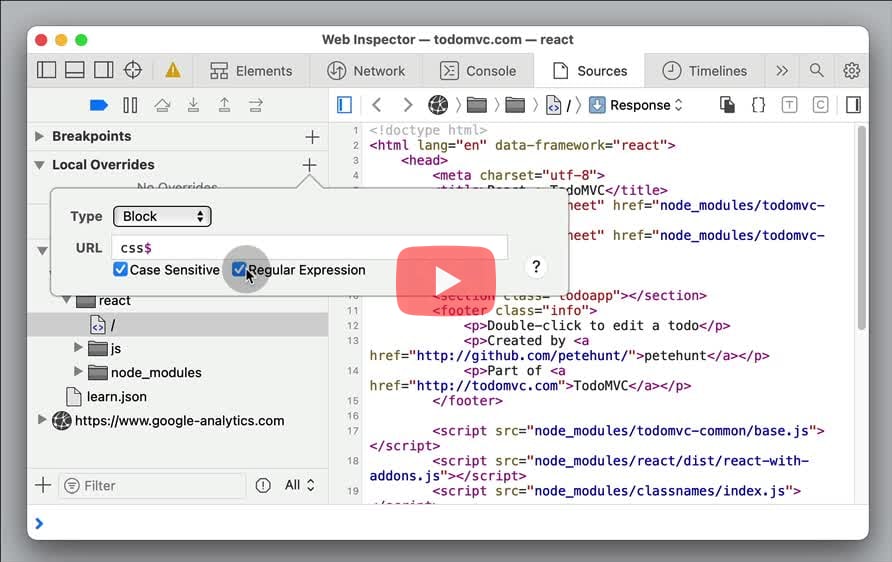This screenshot has height=562, width=892.
Task: Select the learn.json file
Action: (106, 396)
